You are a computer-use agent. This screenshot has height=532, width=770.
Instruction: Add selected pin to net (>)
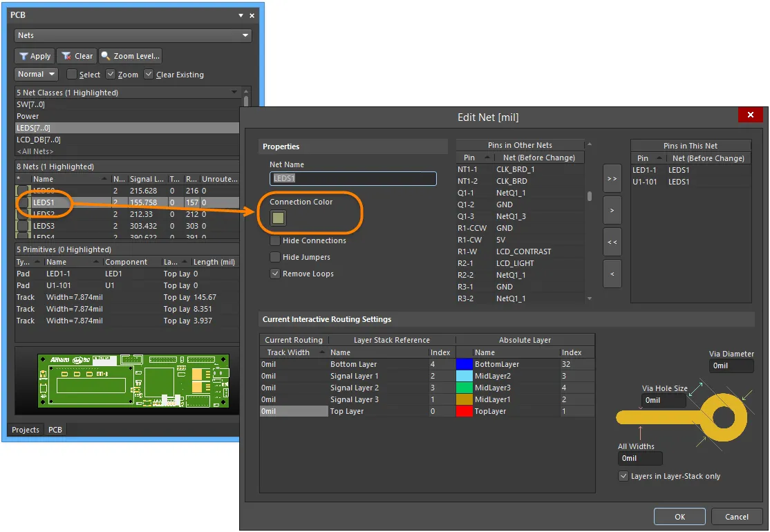point(612,209)
